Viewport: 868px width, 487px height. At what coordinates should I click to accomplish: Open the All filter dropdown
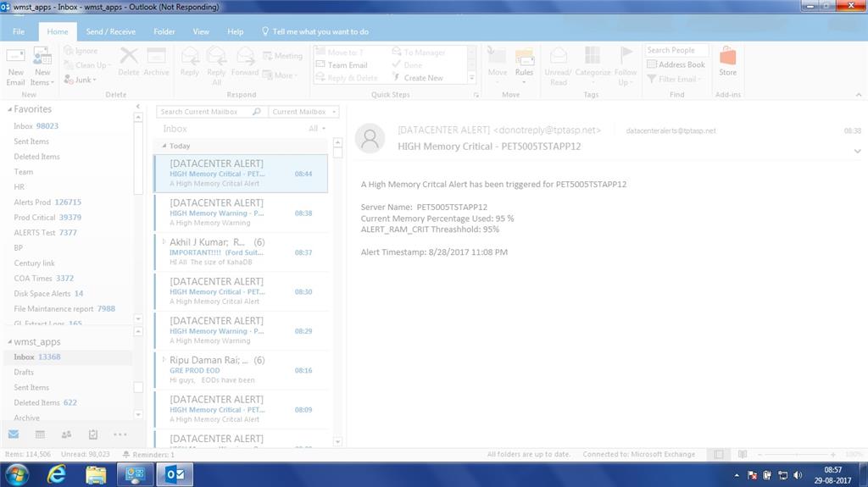[317, 129]
